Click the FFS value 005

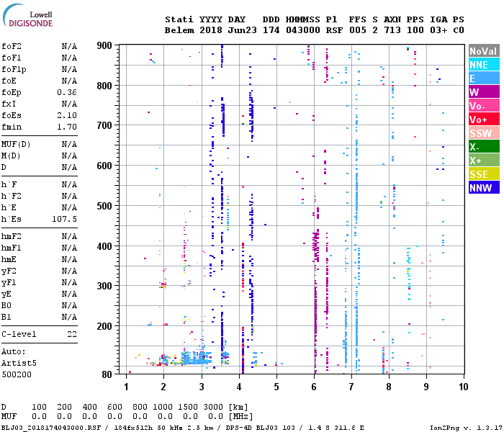(358, 30)
